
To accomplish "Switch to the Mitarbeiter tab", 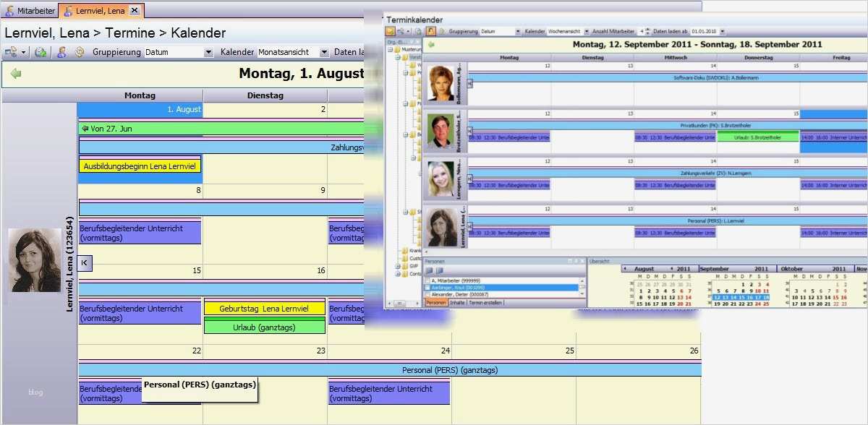I will [30, 11].
